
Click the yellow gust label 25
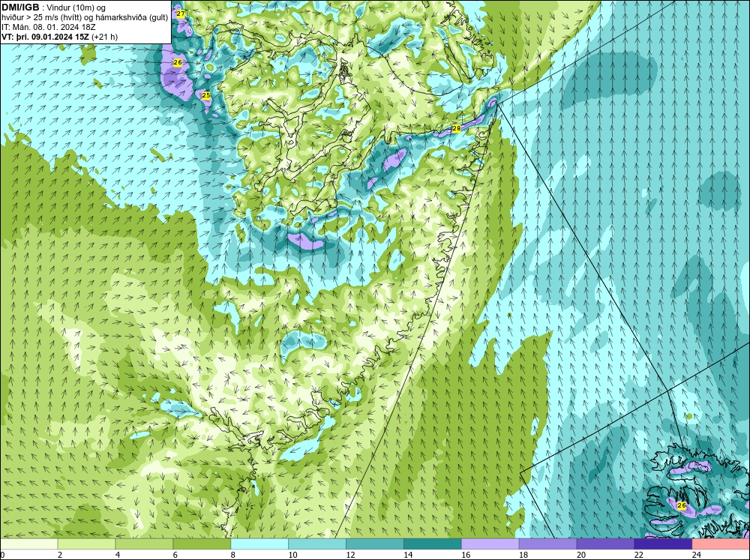206,95
